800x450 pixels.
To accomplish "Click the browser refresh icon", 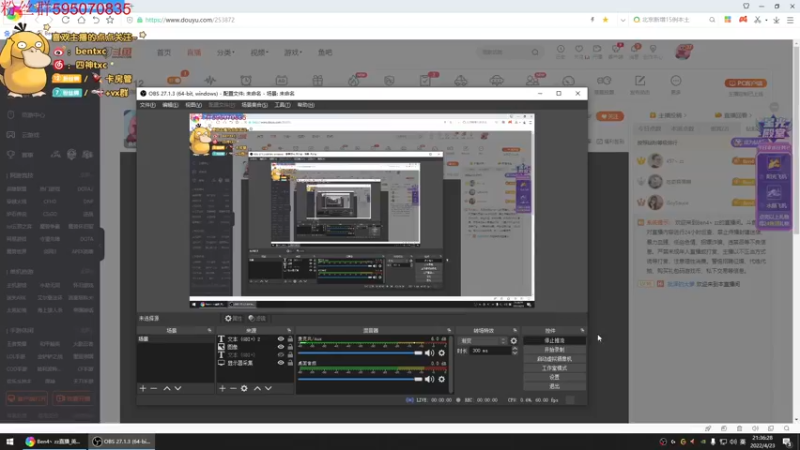I will click(x=66, y=20).
